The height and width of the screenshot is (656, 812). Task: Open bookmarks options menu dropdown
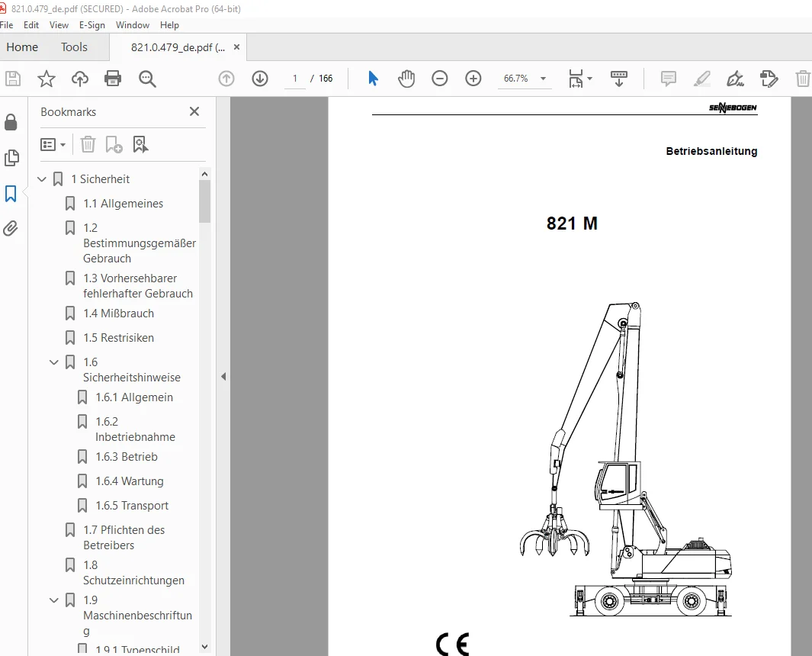click(x=53, y=145)
